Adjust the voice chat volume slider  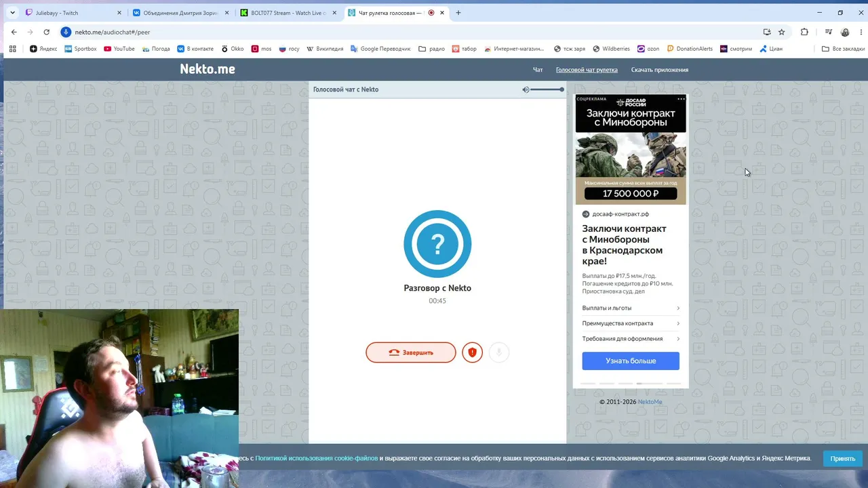coord(547,89)
